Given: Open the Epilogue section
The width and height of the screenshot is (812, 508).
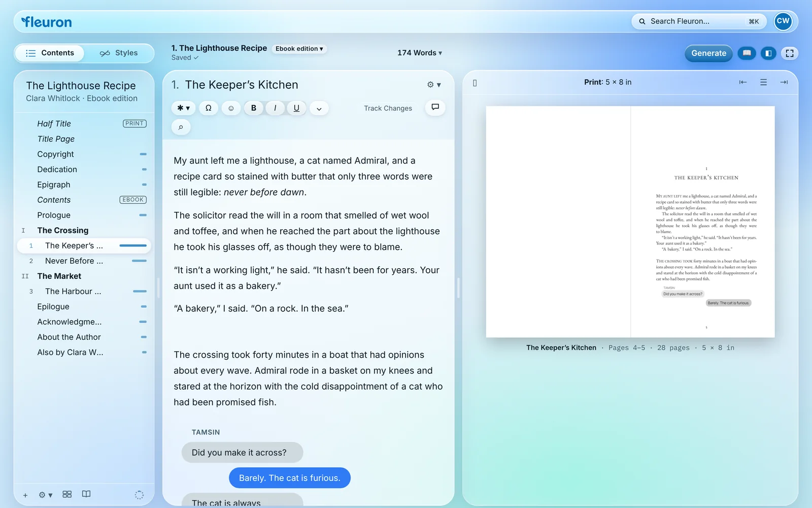Looking at the screenshot, I should 84,306.
